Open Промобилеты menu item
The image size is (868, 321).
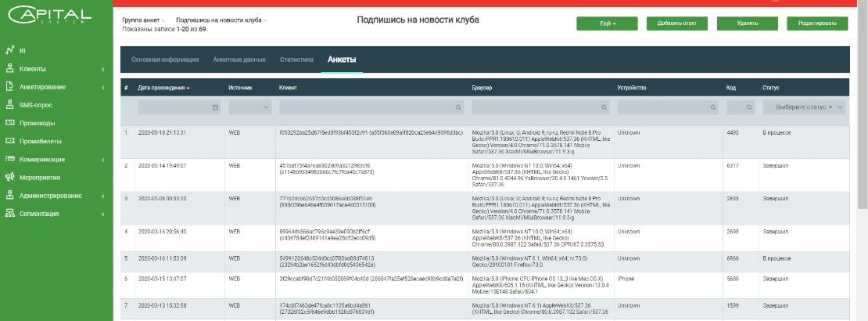click(x=41, y=142)
